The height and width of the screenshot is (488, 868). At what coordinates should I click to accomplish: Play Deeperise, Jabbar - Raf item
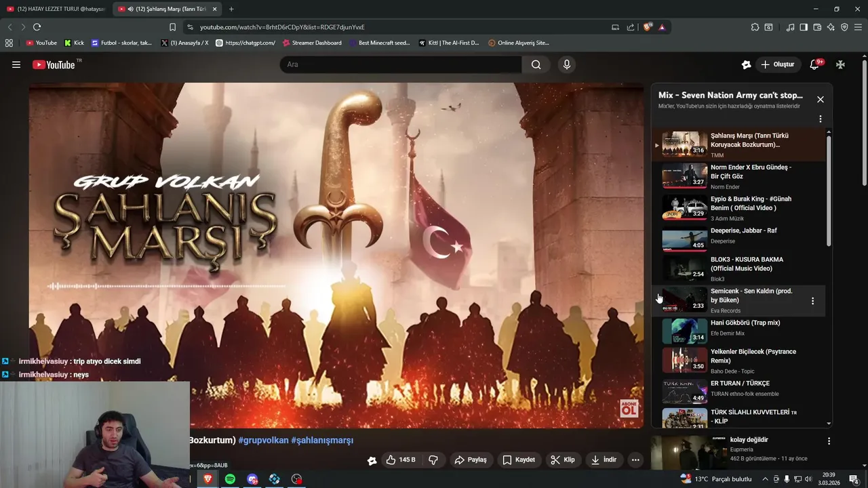[738, 240]
